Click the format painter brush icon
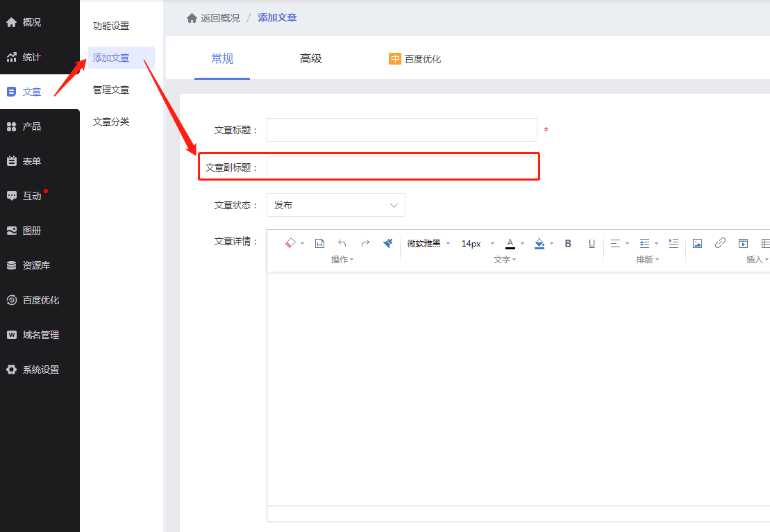Image resolution: width=770 pixels, height=532 pixels. [x=388, y=243]
